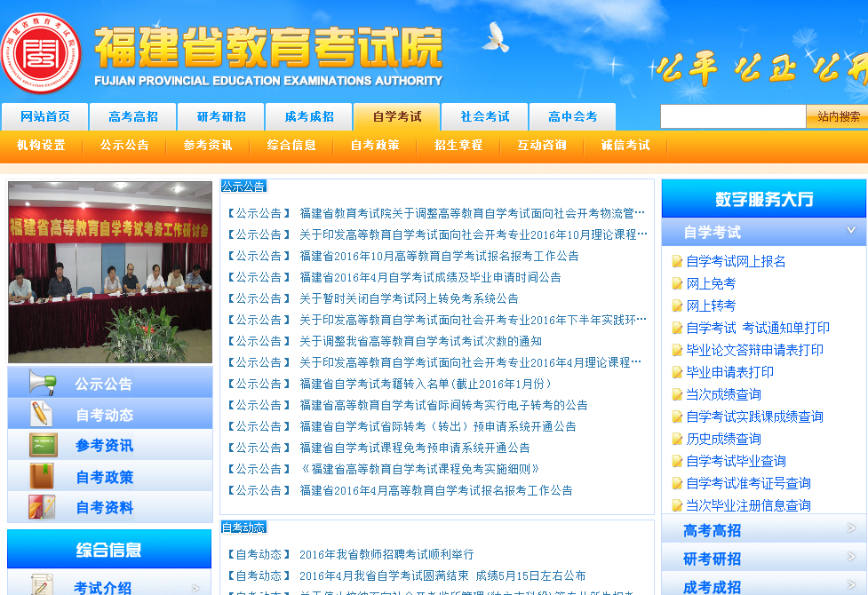Open the 历史成绩查询 service link

tap(723, 439)
